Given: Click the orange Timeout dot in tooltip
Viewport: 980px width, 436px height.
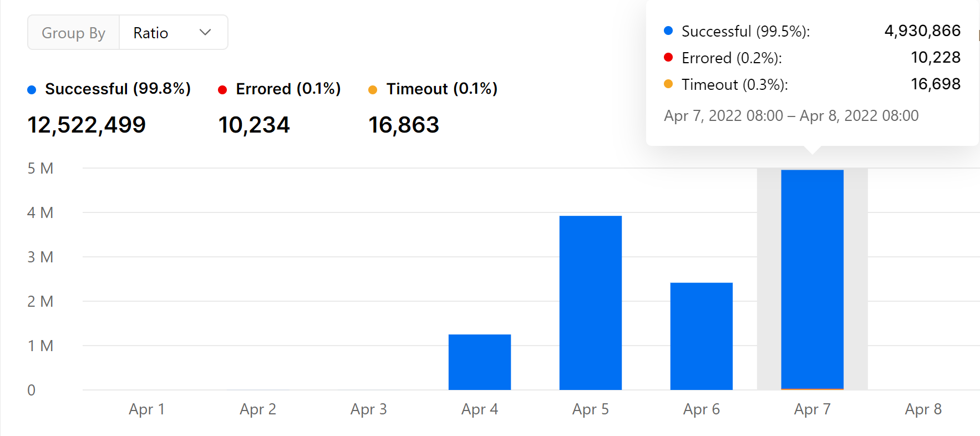Looking at the screenshot, I should [668, 84].
